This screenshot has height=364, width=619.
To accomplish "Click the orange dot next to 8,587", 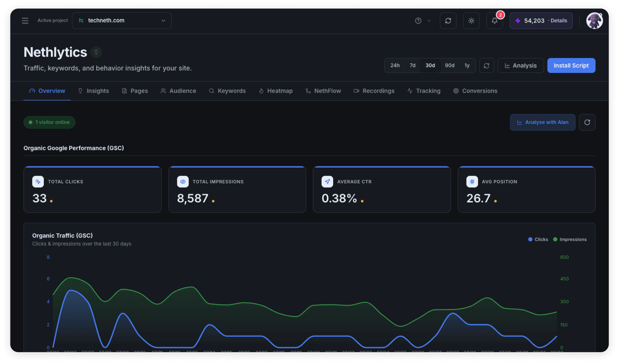I will [x=213, y=201].
